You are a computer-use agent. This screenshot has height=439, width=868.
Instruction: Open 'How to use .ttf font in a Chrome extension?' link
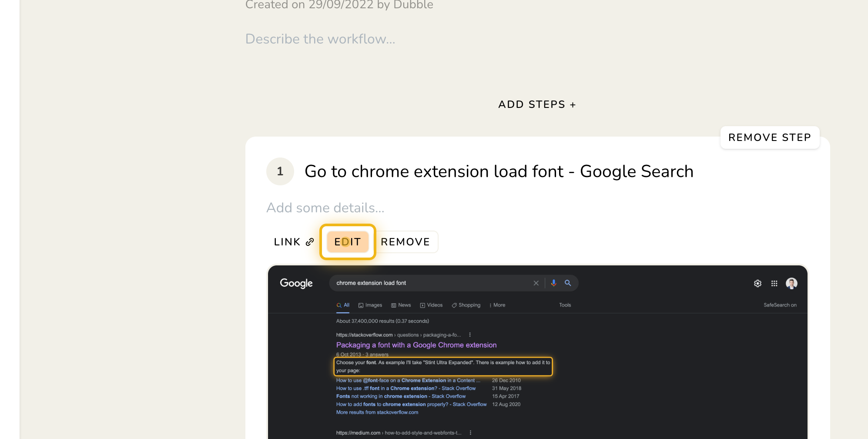[x=406, y=389]
